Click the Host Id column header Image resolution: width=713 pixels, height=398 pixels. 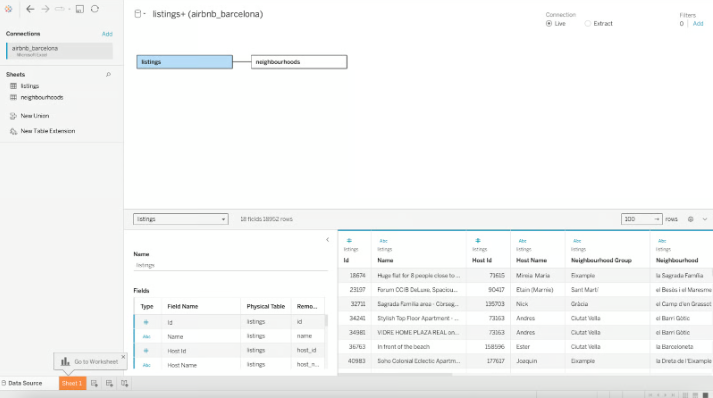(482, 260)
